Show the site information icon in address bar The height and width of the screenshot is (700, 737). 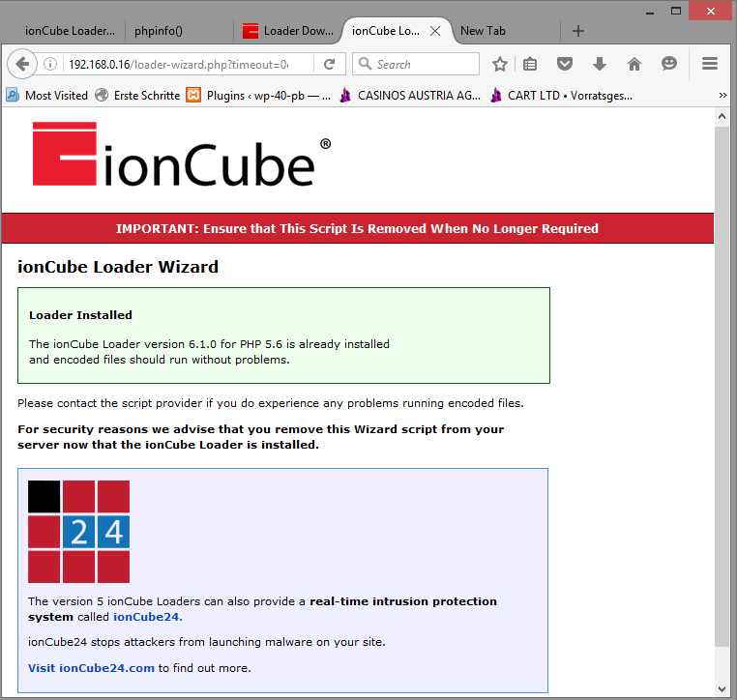[50, 64]
